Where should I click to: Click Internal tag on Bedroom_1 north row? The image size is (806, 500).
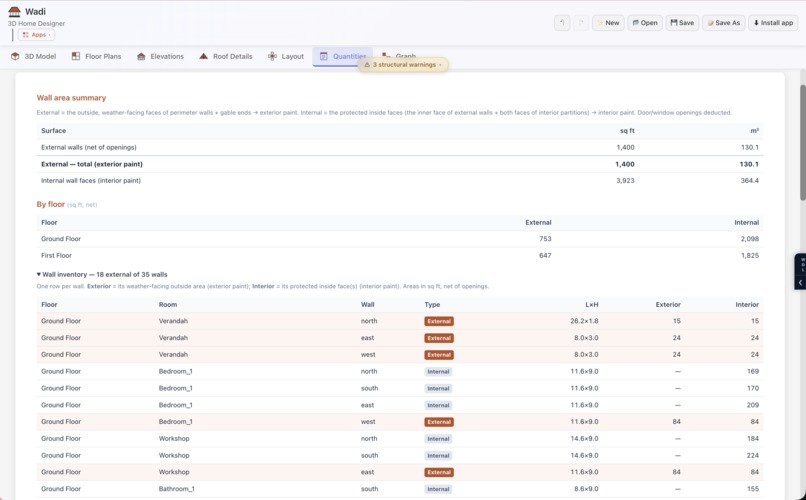(438, 372)
